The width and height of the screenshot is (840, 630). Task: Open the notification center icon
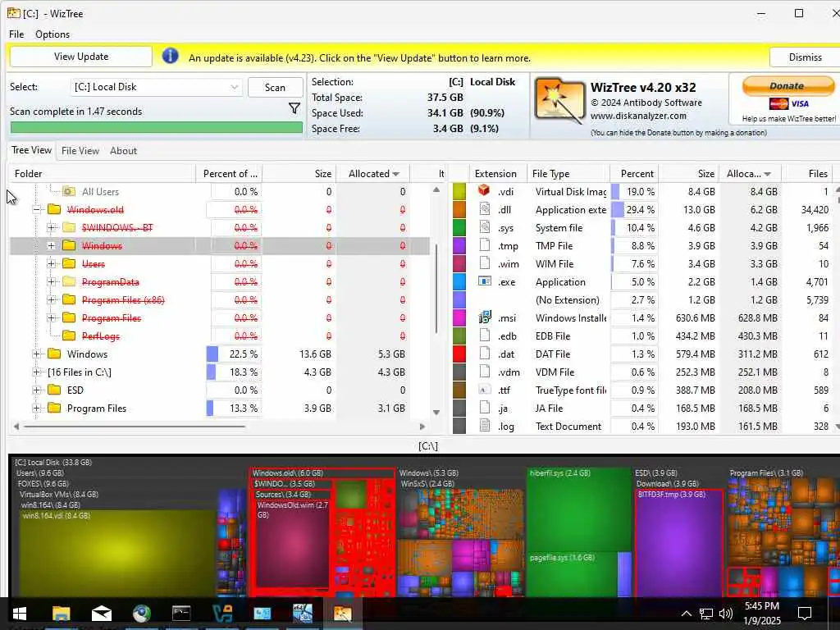805,614
